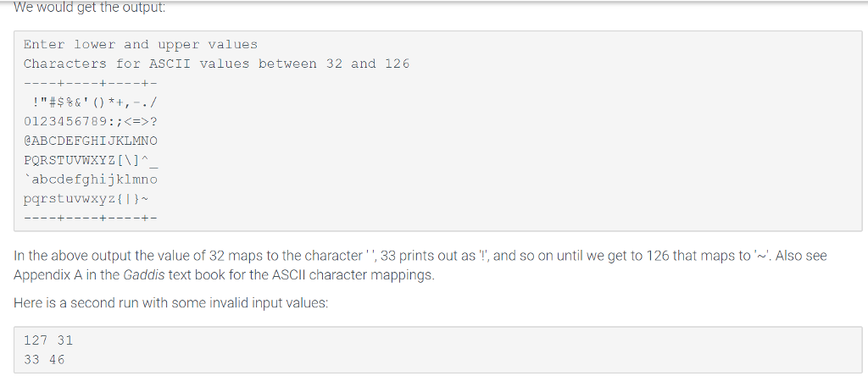Click the `abcdefghijklmno output line
868x387 pixels.
click(x=91, y=180)
